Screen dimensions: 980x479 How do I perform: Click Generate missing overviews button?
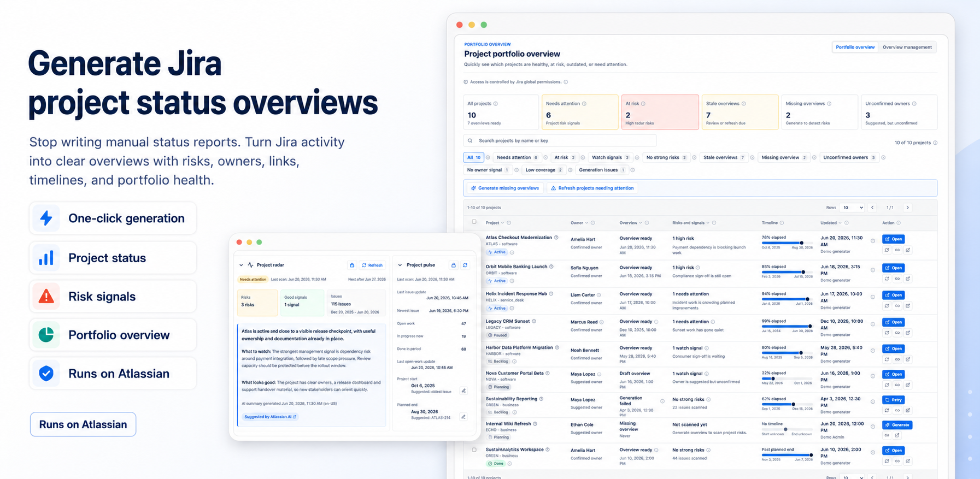[505, 188]
